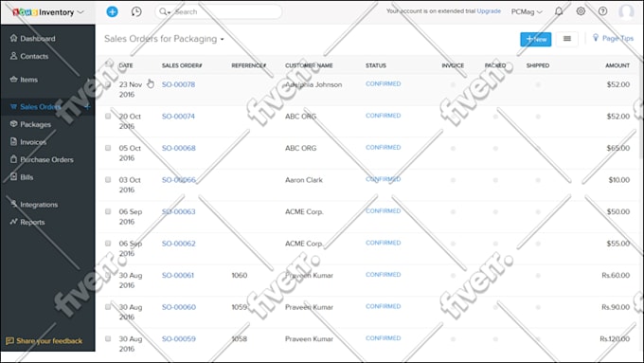The width and height of the screenshot is (644, 363).
Task: Check the box for order SO-00059
Action: click(x=108, y=338)
